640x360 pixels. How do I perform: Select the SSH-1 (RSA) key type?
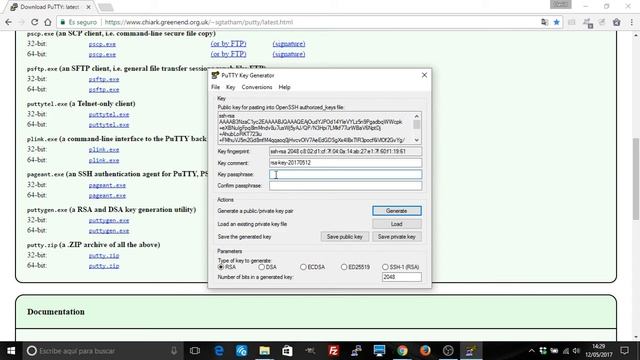(401, 267)
